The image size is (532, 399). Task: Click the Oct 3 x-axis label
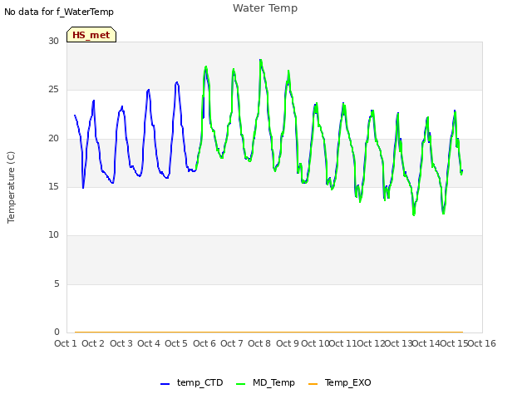pos(121,343)
